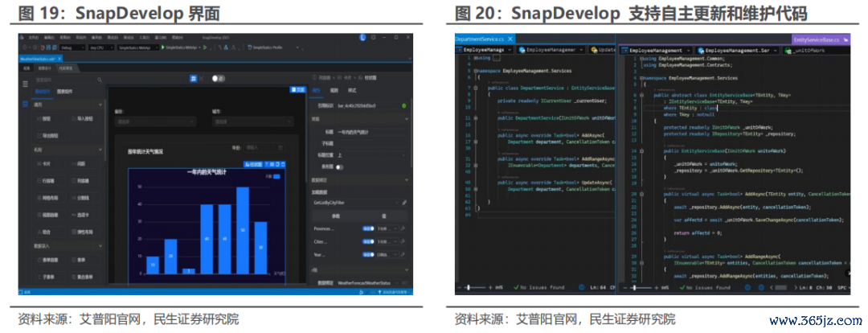Collapse the 数据录入 component group
The width and height of the screenshot is (868, 333).
(x=100, y=245)
